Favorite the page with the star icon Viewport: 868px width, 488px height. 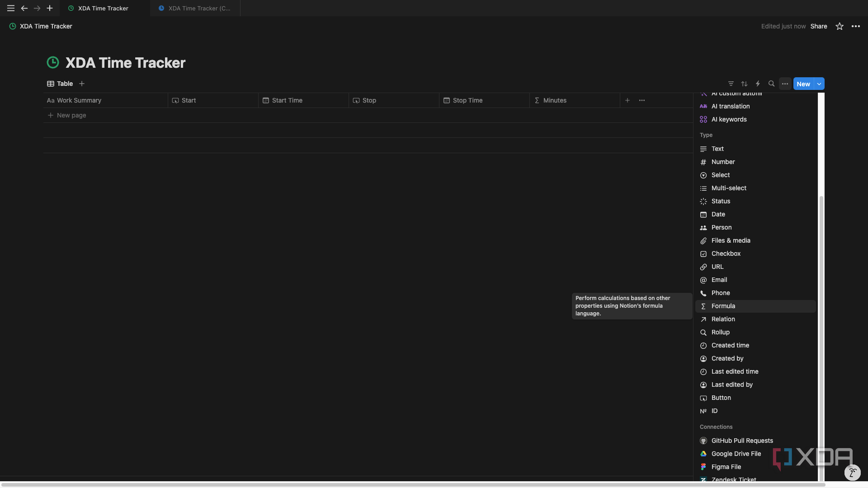[x=840, y=26]
